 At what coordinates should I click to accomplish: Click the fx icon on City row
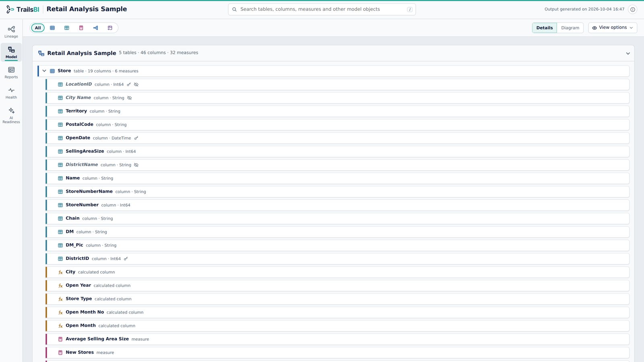point(60,272)
